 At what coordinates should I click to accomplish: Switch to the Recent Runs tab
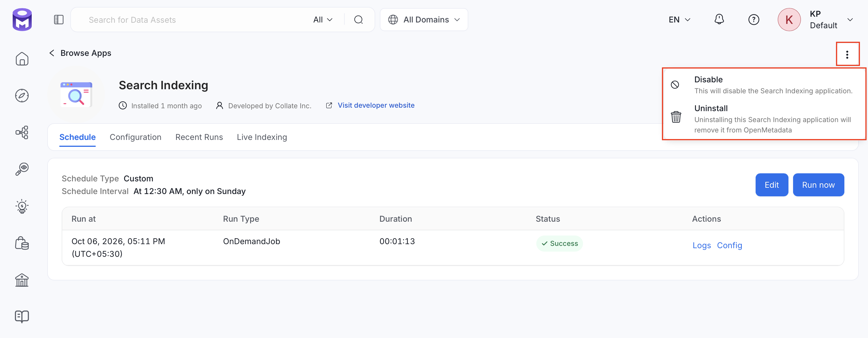pos(199,137)
